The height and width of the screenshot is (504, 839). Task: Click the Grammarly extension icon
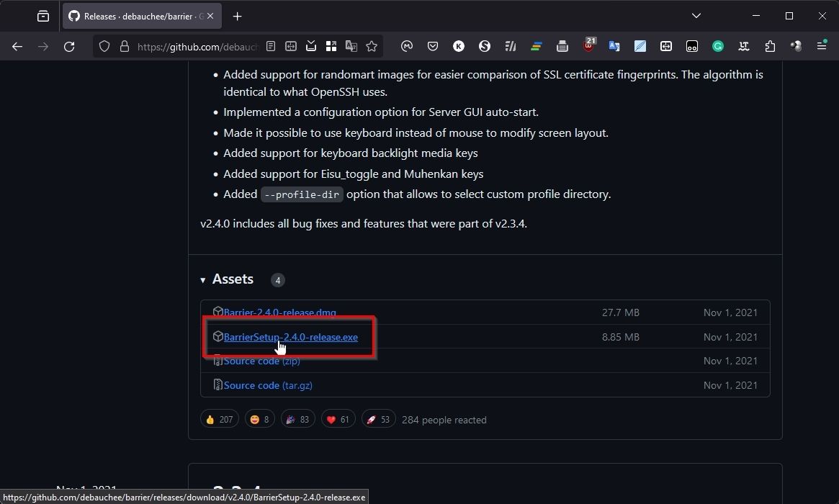(718, 46)
